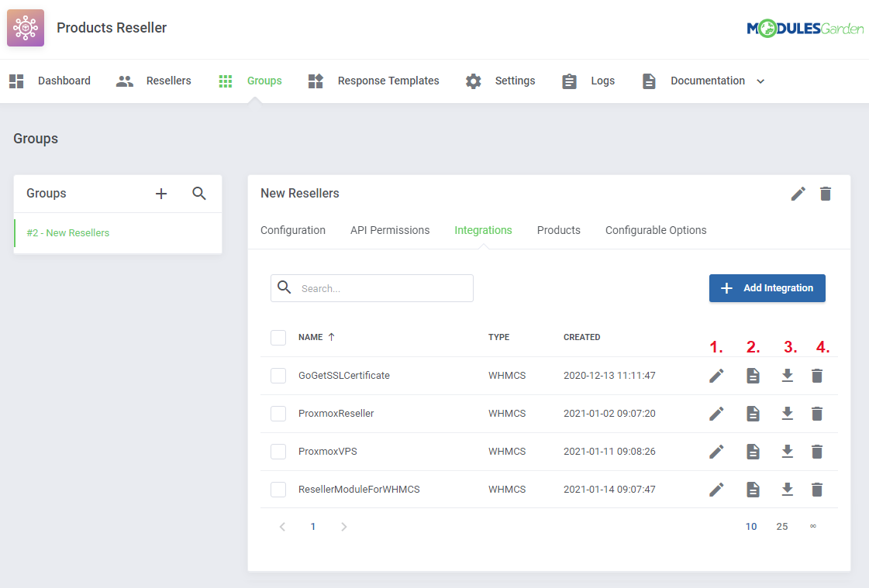This screenshot has width=869, height=588.
Task: Edit the New Resellers group pencil icon
Action: click(798, 194)
